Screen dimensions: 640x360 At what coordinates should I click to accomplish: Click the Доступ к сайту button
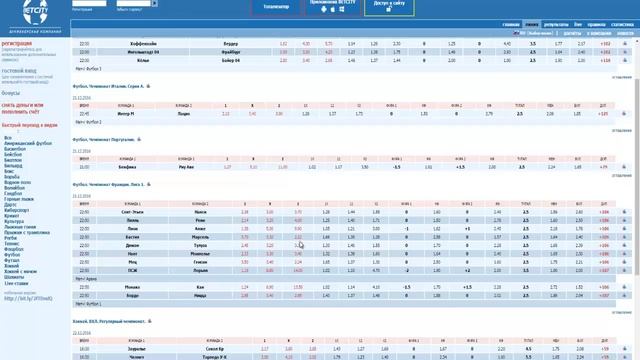click(x=389, y=7)
